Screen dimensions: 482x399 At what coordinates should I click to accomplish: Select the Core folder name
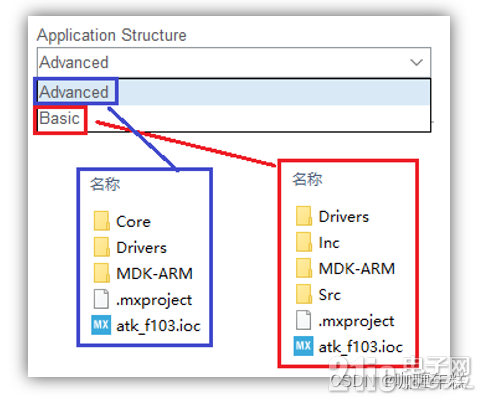coord(133,222)
